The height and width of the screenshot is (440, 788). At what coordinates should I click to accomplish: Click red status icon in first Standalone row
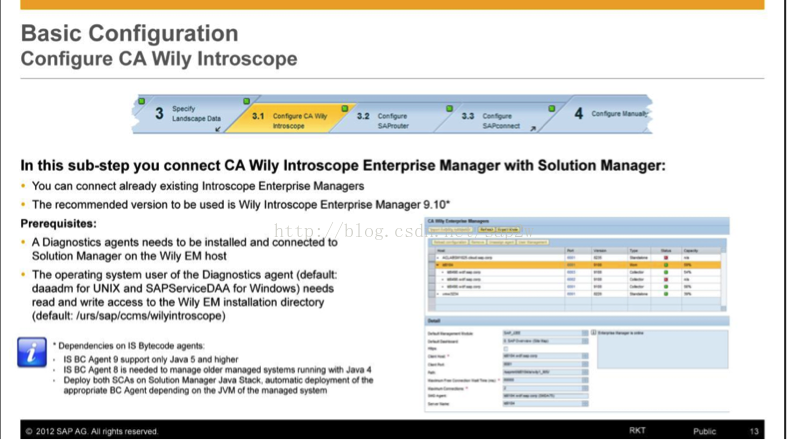[x=666, y=258]
